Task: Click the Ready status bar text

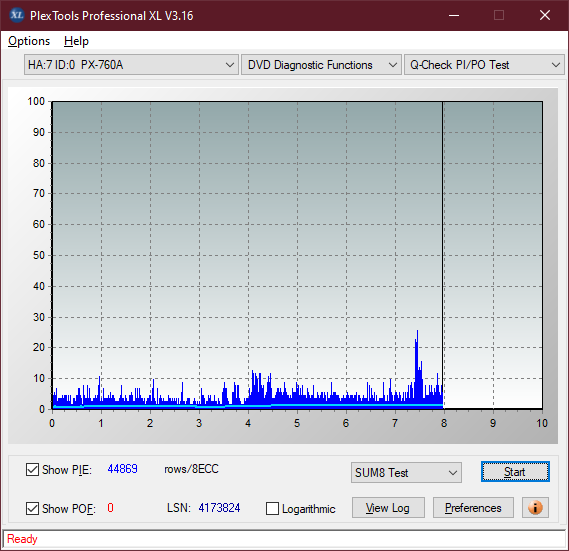Action: (22, 539)
